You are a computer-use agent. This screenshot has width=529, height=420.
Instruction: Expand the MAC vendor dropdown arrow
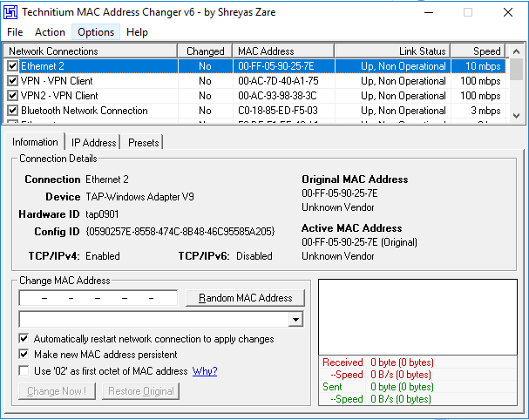295,319
